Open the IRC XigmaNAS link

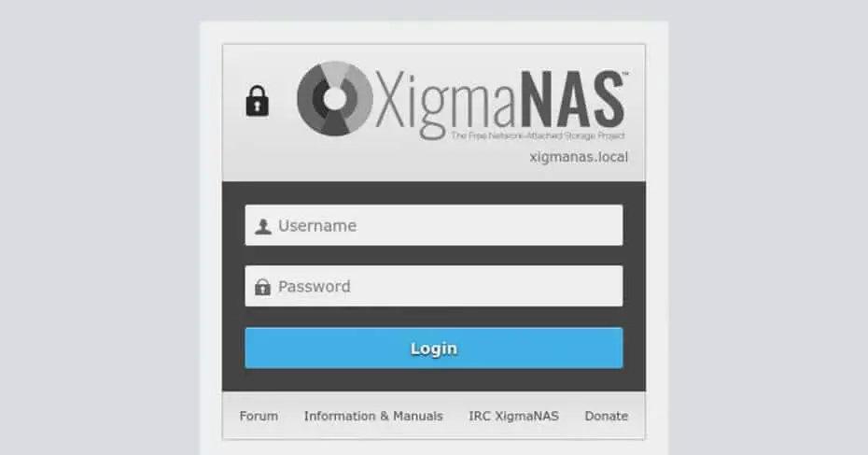pyautogui.click(x=513, y=416)
